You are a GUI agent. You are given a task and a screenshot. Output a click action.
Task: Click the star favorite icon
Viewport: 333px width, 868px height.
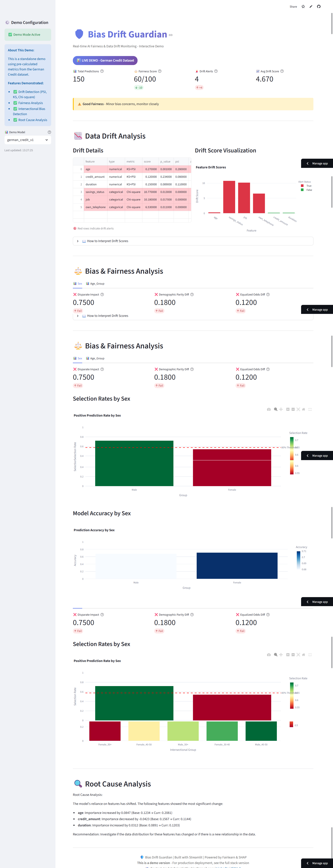tap(303, 7)
